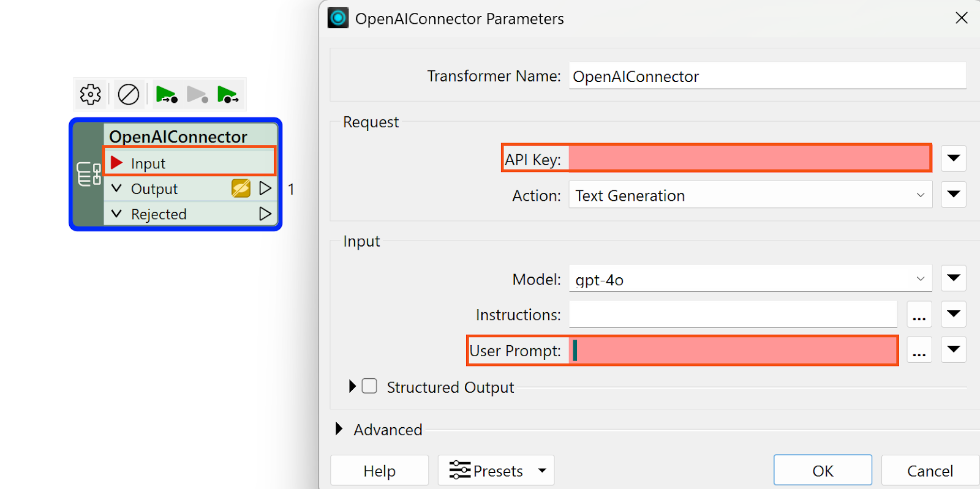Open the API Key options arrow menu
This screenshot has width=980, height=489.
[954, 158]
